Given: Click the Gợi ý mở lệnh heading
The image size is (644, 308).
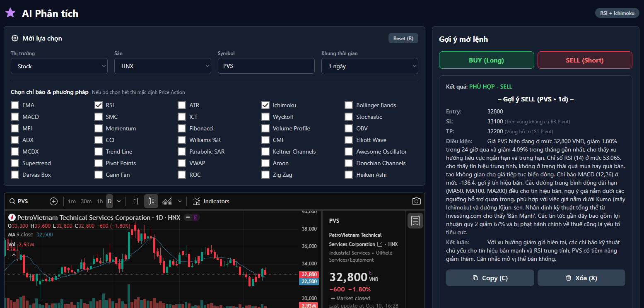Looking at the screenshot, I should (x=463, y=39).
